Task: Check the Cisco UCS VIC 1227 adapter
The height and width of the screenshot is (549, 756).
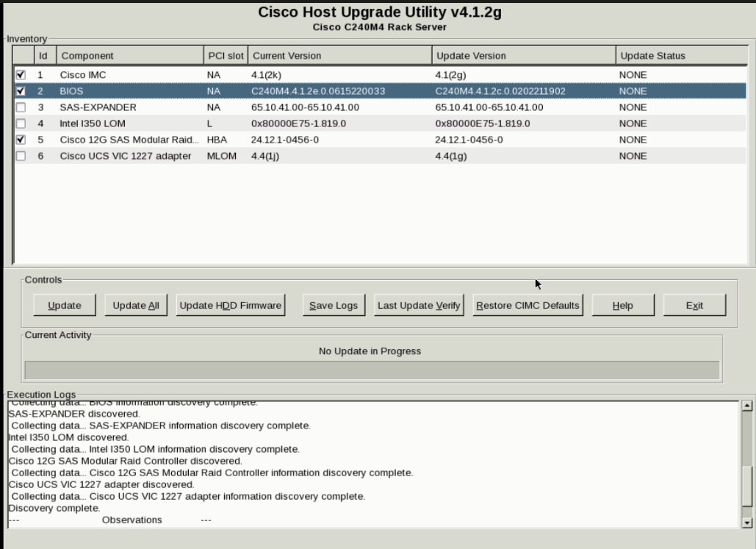Action: click(21, 155)
